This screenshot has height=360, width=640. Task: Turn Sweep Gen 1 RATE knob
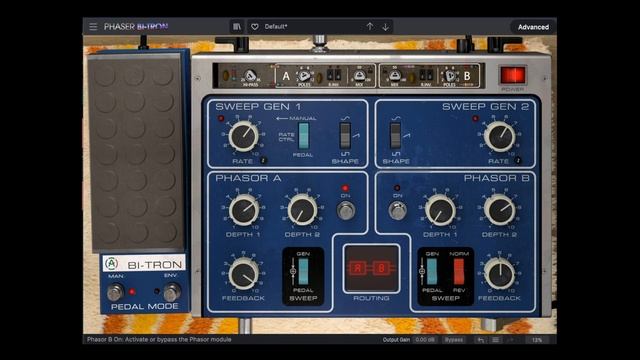point(243,136)
